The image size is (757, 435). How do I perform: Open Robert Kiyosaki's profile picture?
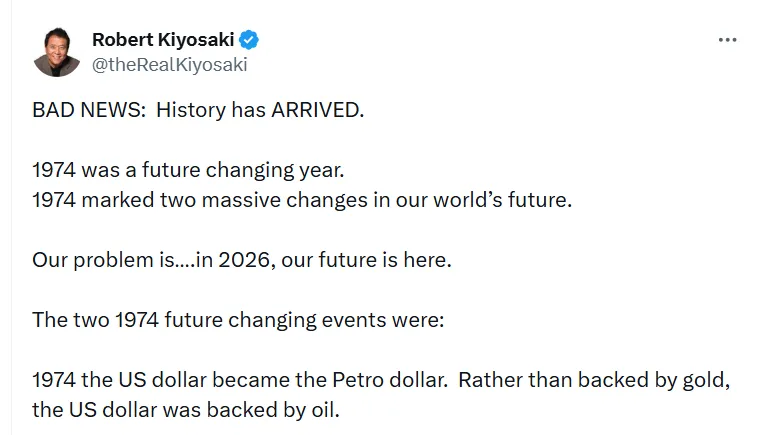[57, 52]
